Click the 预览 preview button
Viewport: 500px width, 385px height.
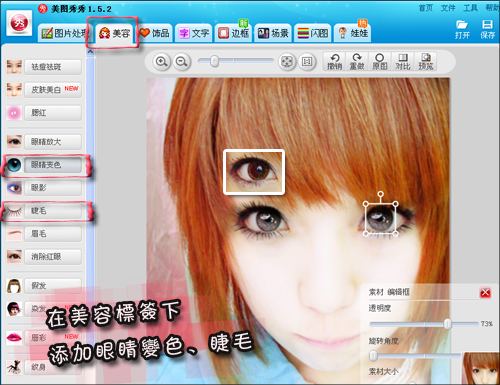tap(425, 62)
